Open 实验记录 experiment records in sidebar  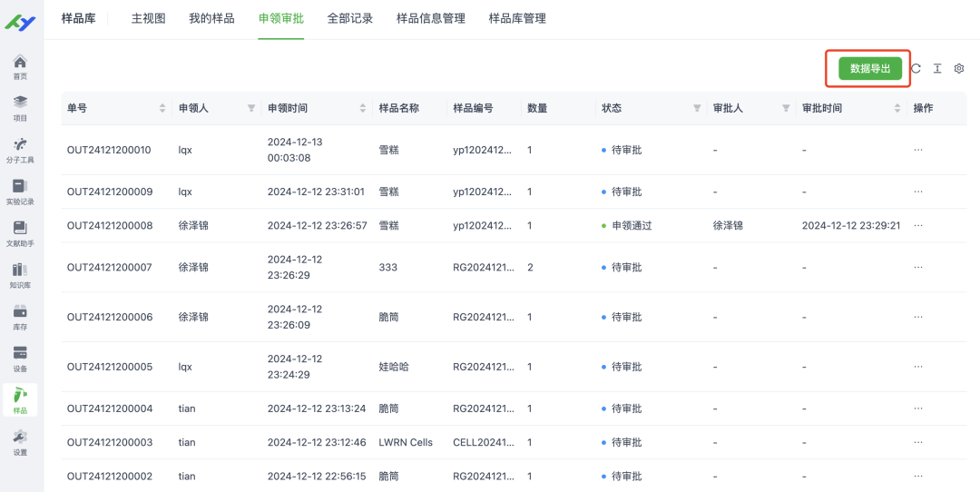pos(20,192)
